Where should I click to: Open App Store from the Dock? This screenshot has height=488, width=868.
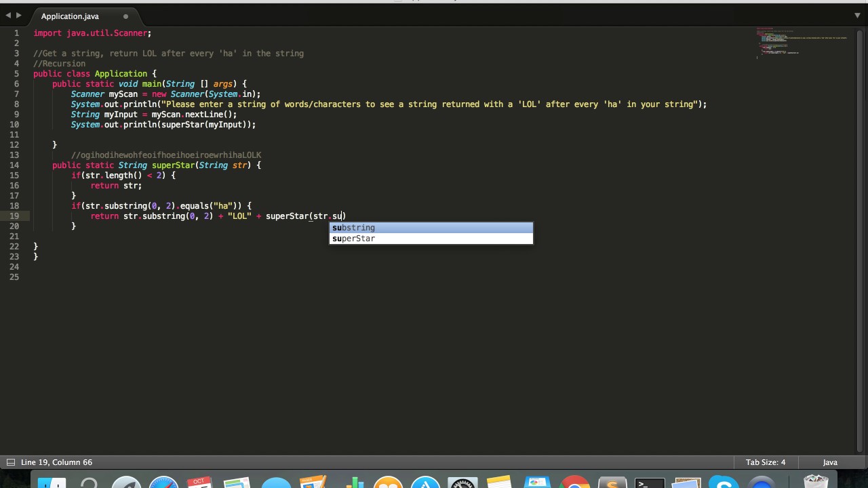coord(426,483)
